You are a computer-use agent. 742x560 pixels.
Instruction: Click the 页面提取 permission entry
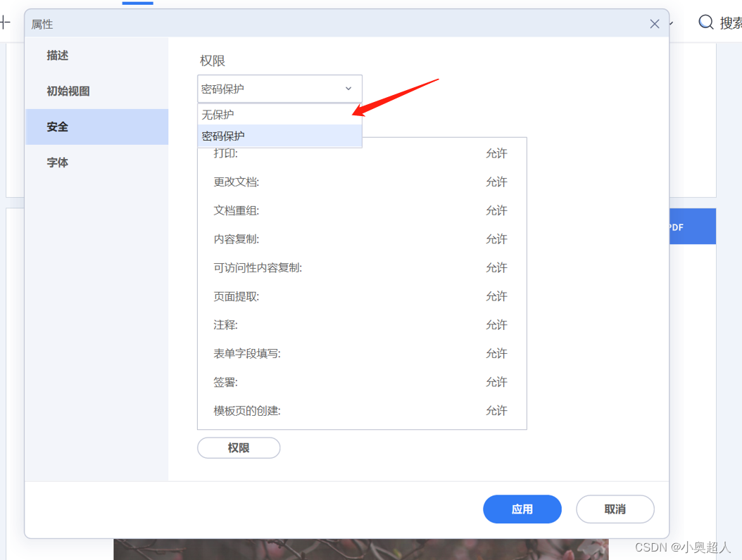pyautogui.click(x=362, y=296)
